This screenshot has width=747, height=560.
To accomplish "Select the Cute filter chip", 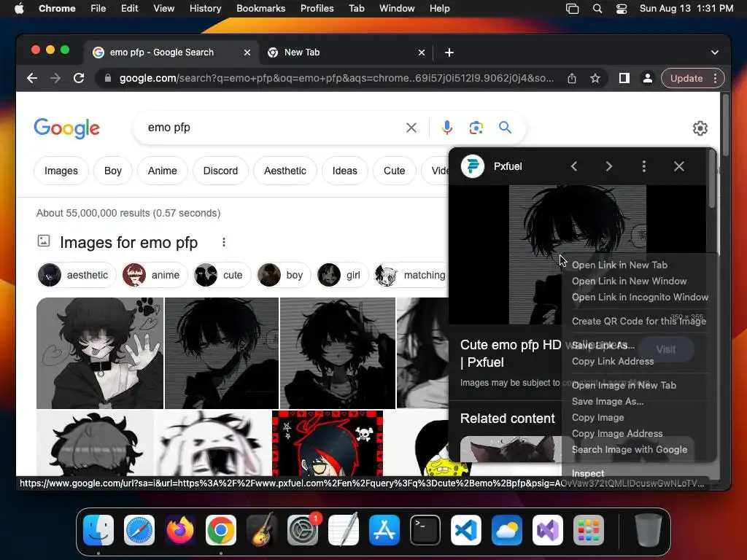I will 395,171.
